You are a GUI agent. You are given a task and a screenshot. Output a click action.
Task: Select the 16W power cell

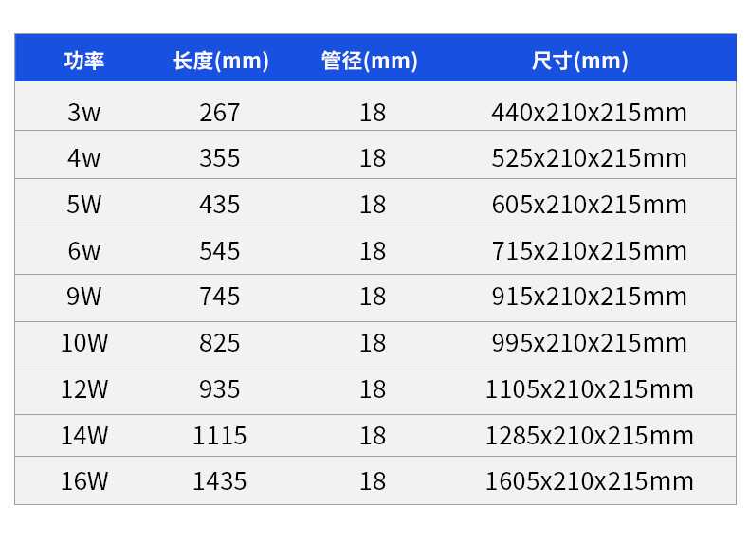(84, 481)
